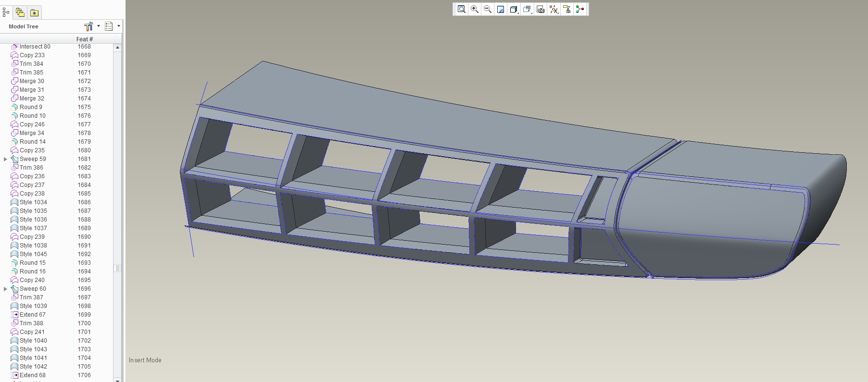Viewport: 868px width, 382px height.
Task: Expand the Sweep 60 feature
Action: 5,289
